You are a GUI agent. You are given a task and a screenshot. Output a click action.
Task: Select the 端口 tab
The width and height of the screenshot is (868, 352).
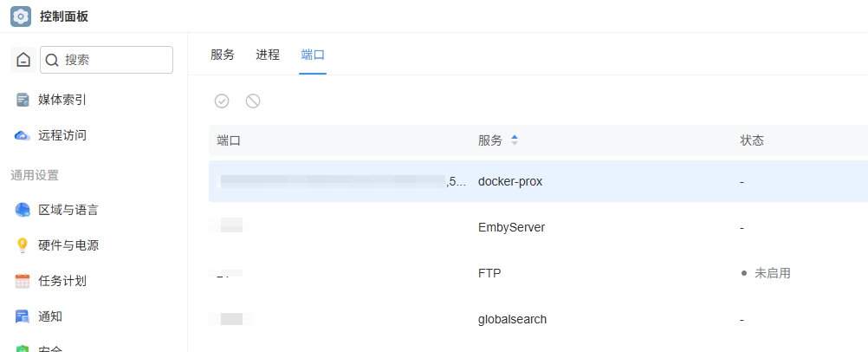point(313,55)
